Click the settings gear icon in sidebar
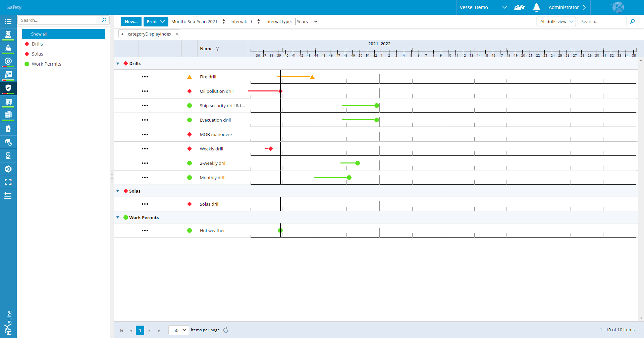Viewport: 644px width, 338px height. click(x=8, y=169)
